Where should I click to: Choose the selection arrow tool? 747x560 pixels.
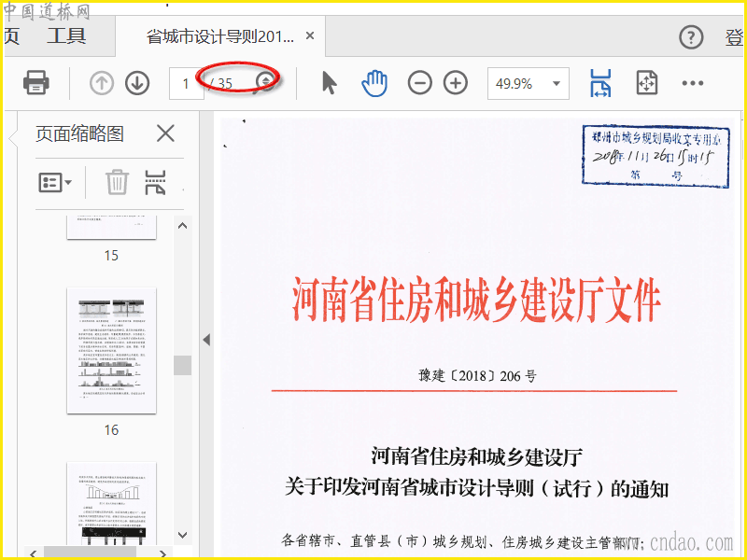coord(329,83)
